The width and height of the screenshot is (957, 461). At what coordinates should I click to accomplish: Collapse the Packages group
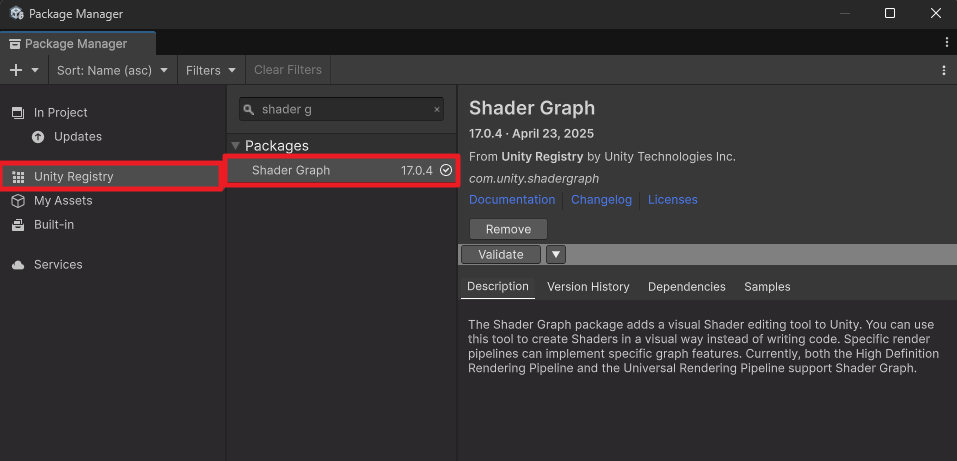[x=236, y=146]
